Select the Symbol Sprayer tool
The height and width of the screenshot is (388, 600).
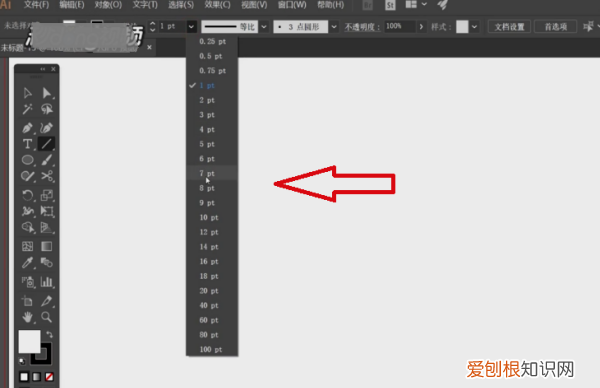click(x=28, y=282)
